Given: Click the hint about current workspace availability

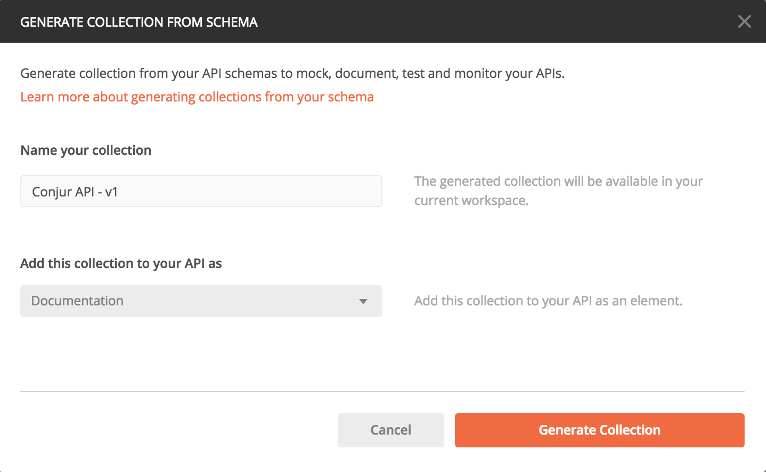Looking at the screenshot, I should (x=559, y=191).
